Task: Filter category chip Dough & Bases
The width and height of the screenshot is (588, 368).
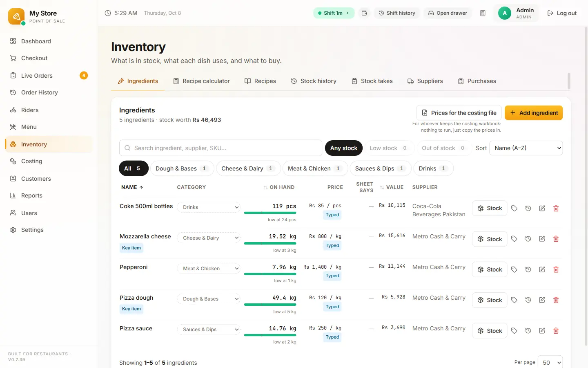Action: point(182,168)
